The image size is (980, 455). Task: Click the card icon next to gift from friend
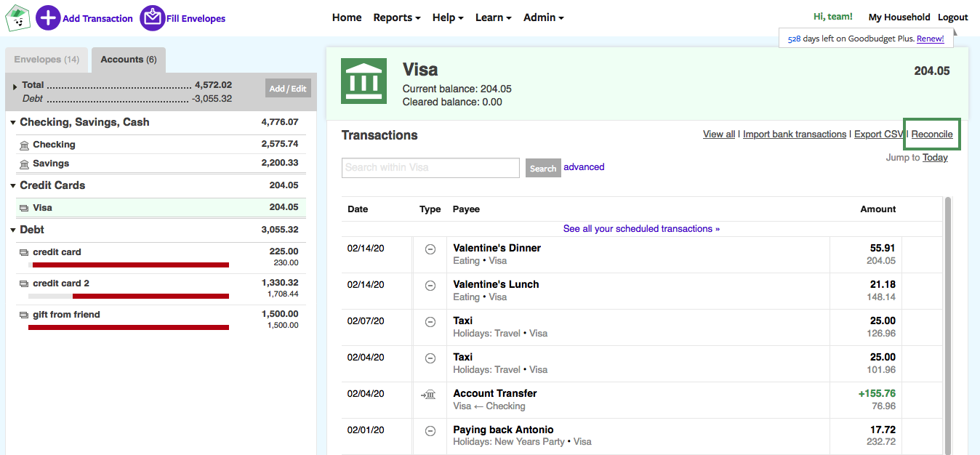(24, 315)
